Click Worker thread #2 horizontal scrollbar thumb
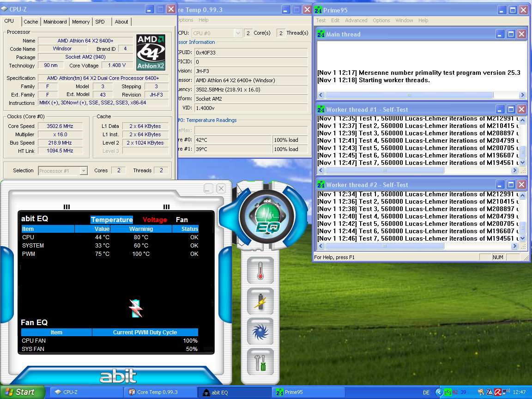Viewport: 532px width, 399px height. point(384,246)
